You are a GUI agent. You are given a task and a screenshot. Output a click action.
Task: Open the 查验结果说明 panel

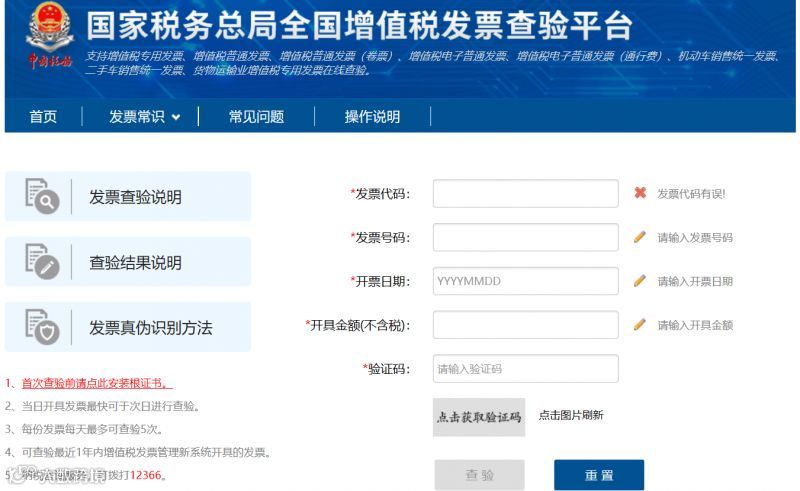pyautogui.click(x=128, y=262)
